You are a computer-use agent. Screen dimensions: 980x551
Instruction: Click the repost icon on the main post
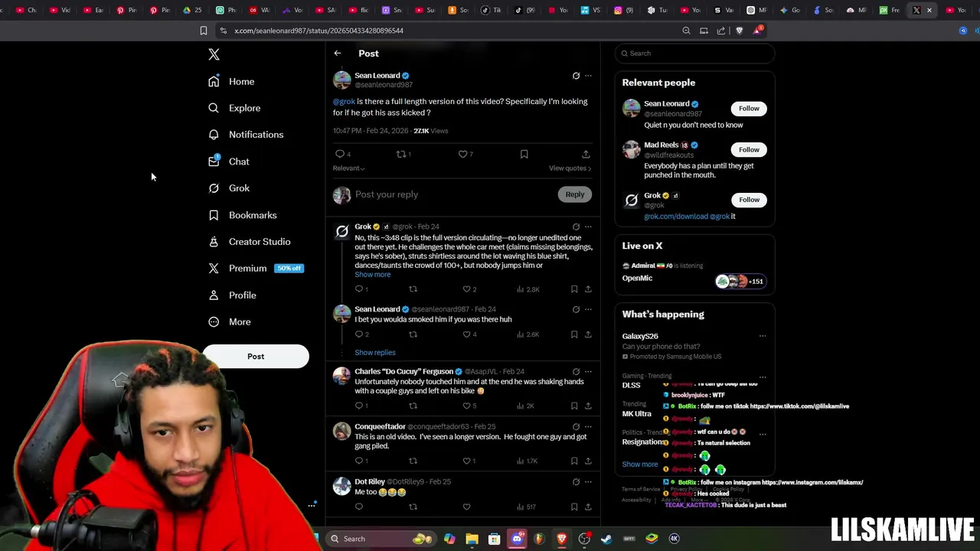[x=403, y=154]
